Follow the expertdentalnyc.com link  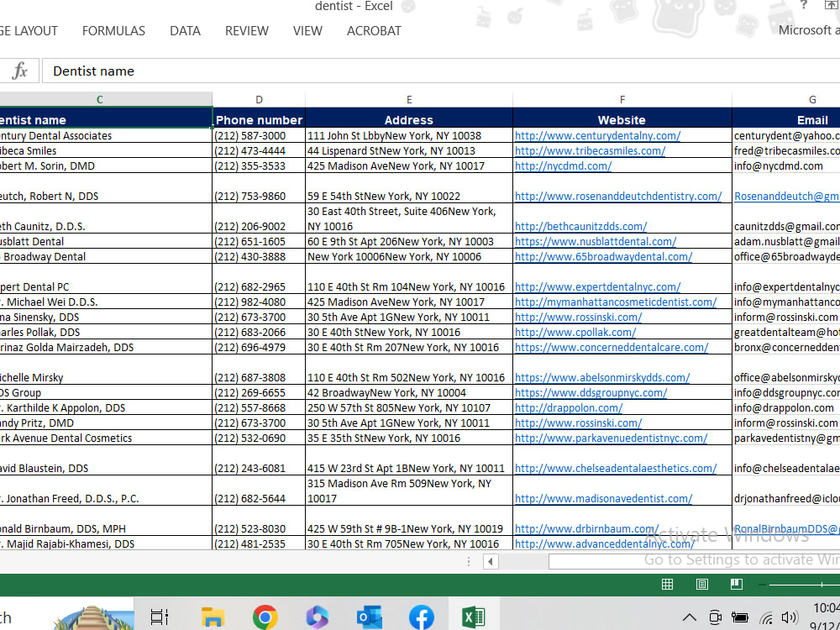click(x=598, y=286)
